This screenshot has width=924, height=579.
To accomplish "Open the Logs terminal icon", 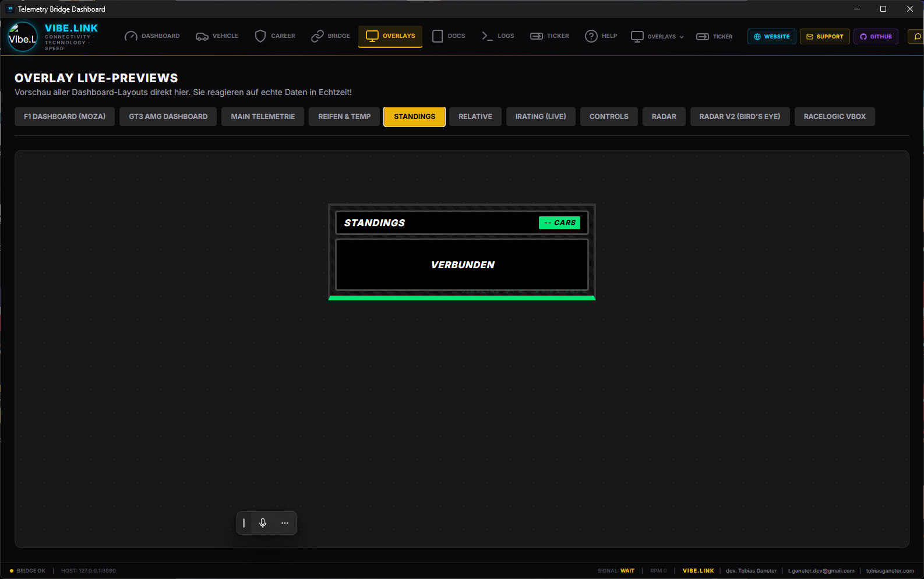I will coord(487,36).
